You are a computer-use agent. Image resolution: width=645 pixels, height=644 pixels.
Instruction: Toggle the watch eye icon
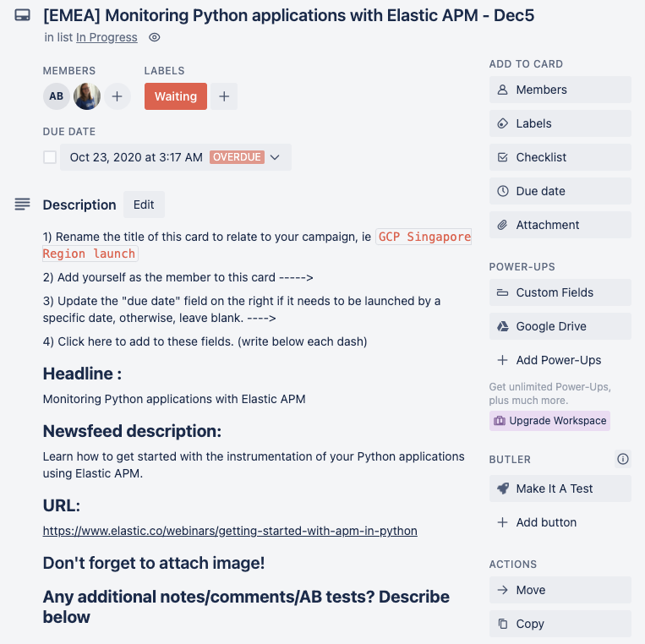[x=154, y=37]
